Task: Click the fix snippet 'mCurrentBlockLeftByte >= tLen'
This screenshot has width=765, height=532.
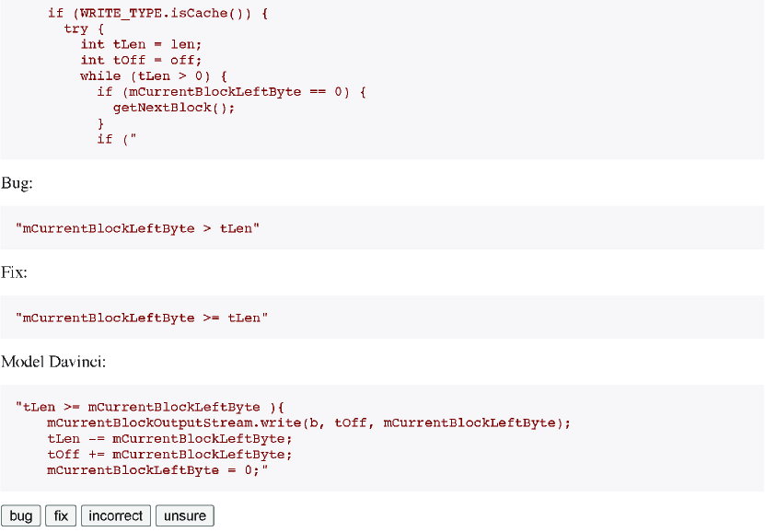Action: [x=142, y=318]
